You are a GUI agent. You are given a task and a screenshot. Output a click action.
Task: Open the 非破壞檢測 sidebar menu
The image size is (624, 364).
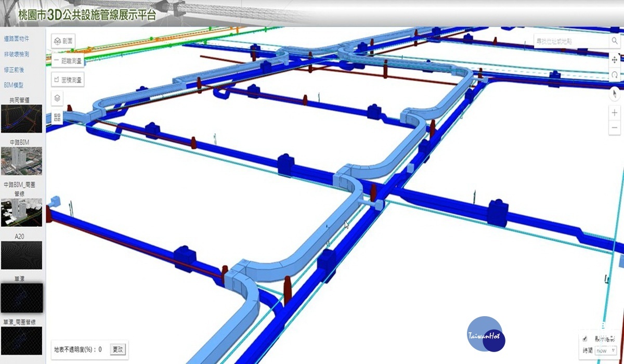pos(16,54)
